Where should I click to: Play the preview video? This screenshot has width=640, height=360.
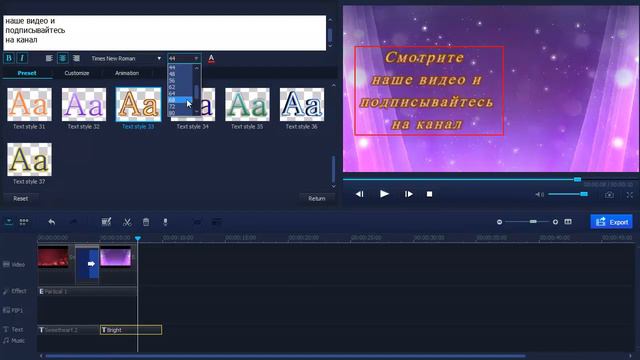pyautogui.click(x=384, y=194)
